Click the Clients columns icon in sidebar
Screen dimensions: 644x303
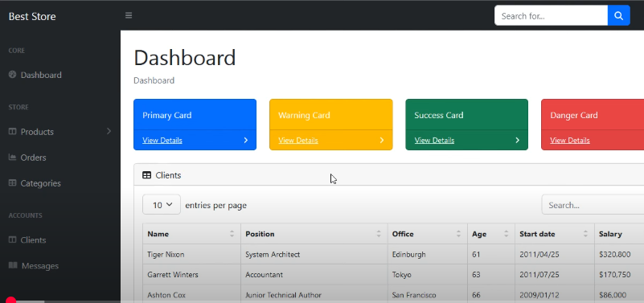(x=12, y=240)
